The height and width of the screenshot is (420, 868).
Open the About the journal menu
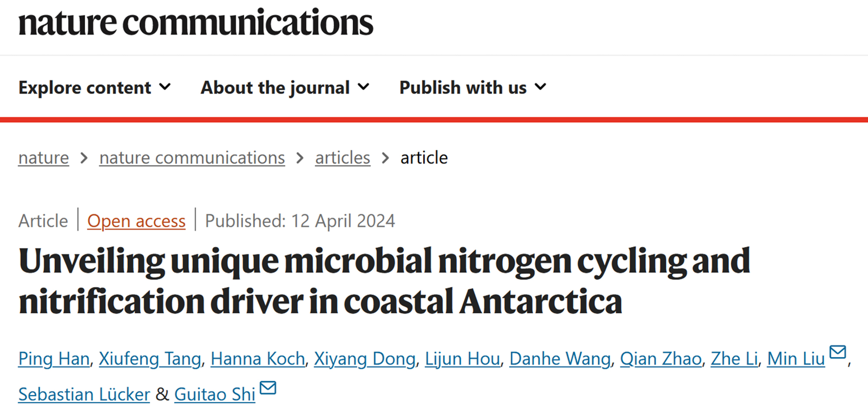pyautogui.click(x=285, y=88)
